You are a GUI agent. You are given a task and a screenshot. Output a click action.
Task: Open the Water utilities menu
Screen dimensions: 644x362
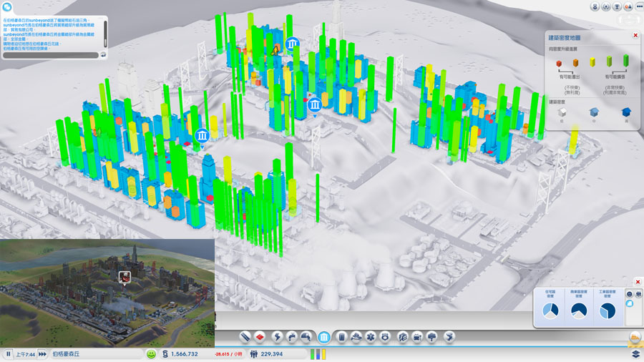(x=292, y=336)
